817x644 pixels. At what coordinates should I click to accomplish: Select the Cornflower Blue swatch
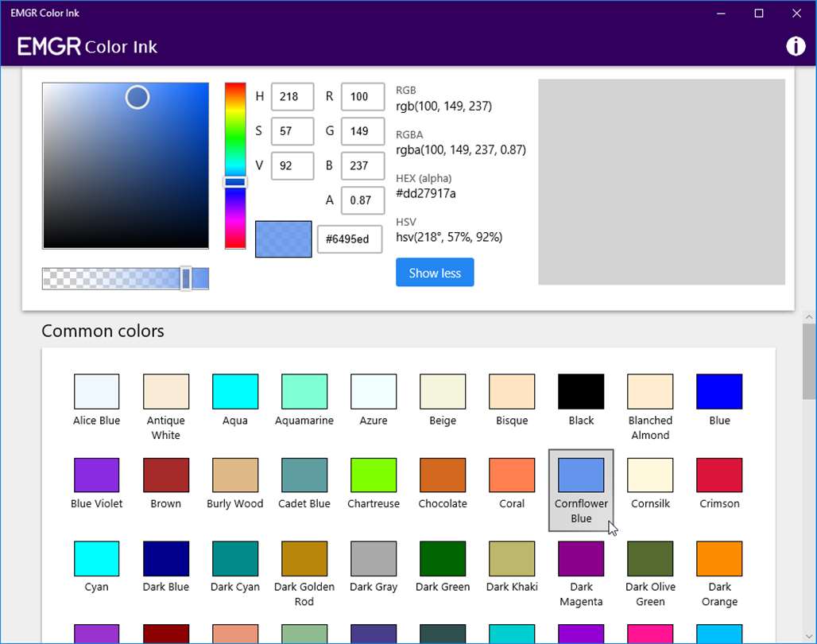click(581, 475)
